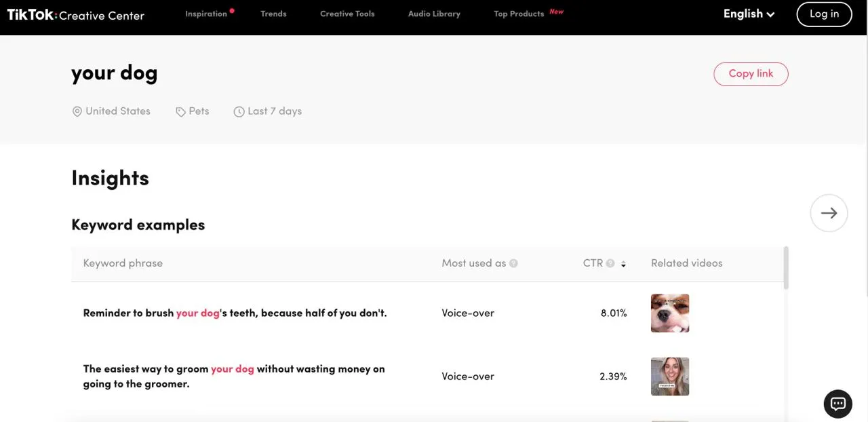Image resolution: width=868 pixels, height=422 pixels.
Task: Open the chat support bubble icon
Action: tap(838, 404)
